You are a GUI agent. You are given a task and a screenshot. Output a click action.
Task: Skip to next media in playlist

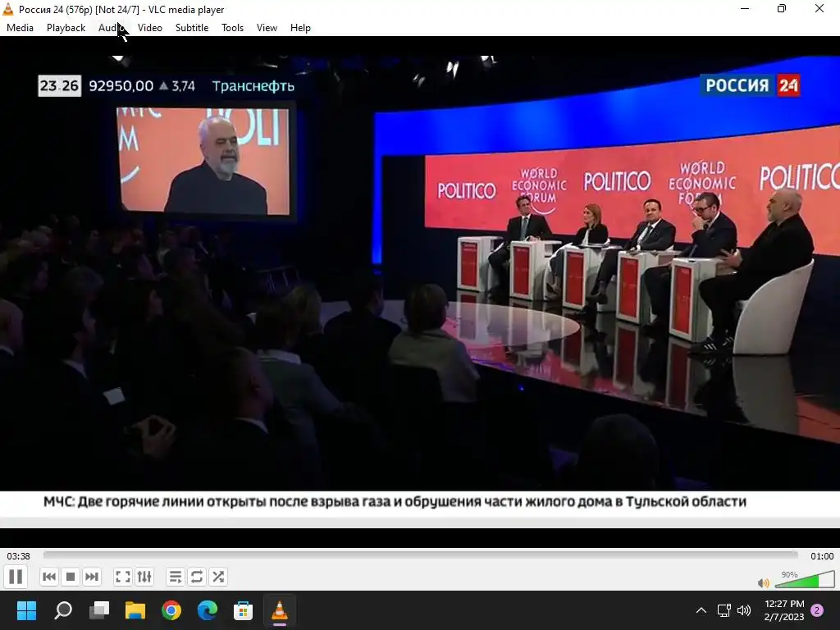(x=92, y=577)
